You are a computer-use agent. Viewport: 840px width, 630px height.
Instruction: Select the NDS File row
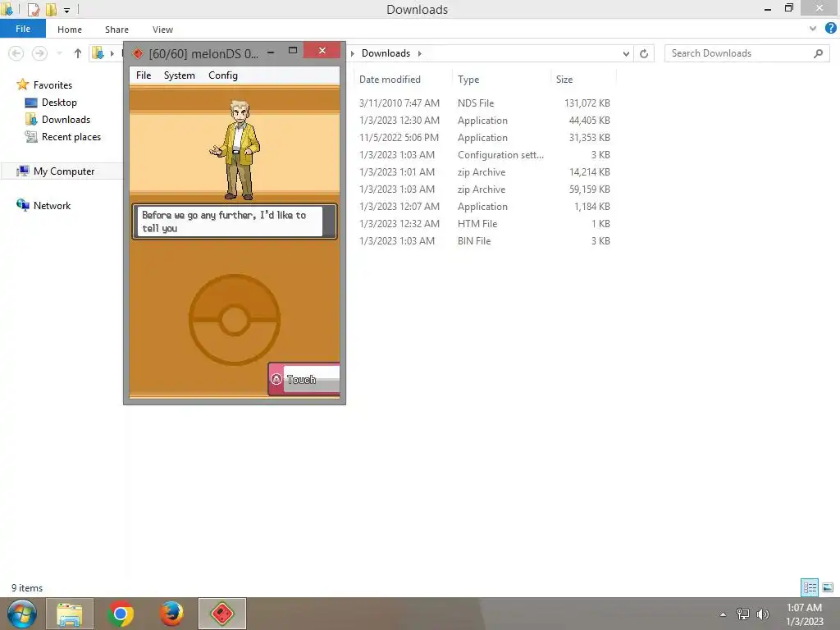point(484,103)
